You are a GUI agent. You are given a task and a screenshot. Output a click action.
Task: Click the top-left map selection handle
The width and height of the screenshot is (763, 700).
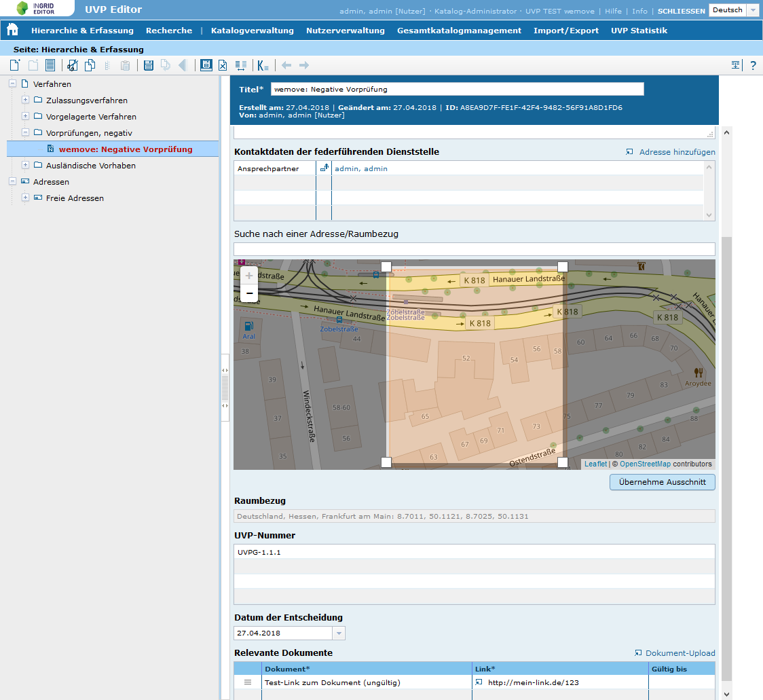(386, 266)
